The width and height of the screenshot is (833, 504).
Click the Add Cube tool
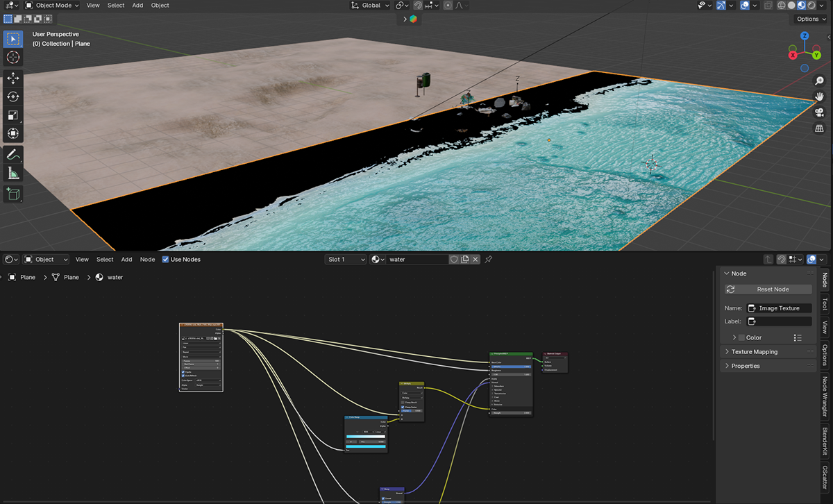click(13, 194)
